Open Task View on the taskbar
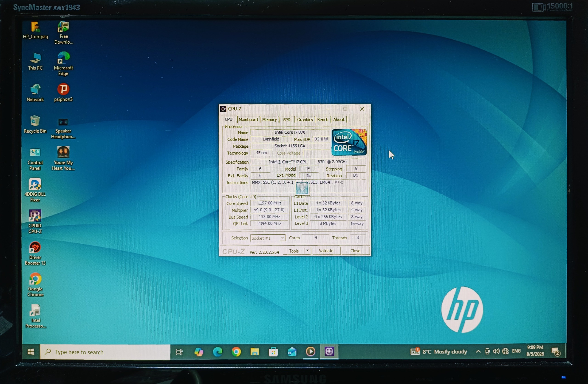Screen dimensions: 588x384 pyautogui.click(x=179, y=352)
